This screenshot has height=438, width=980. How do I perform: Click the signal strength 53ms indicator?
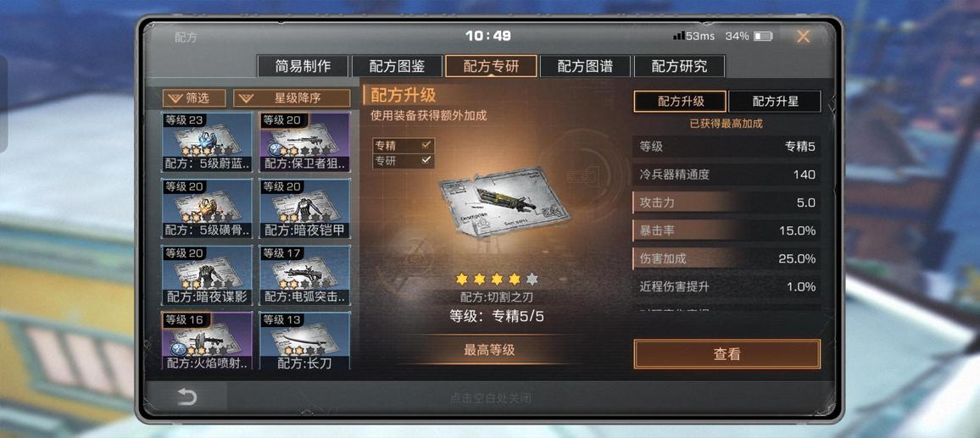pyautogui.click(x=693, y=36)
